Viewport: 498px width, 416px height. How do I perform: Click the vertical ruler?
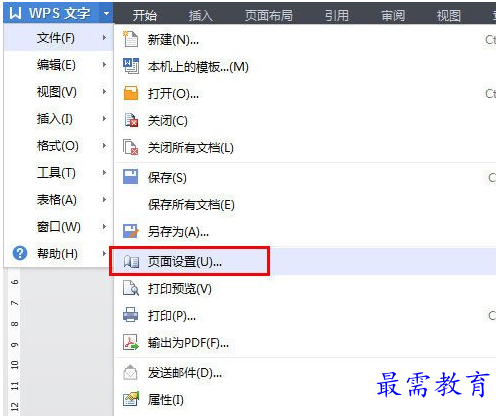14,342
